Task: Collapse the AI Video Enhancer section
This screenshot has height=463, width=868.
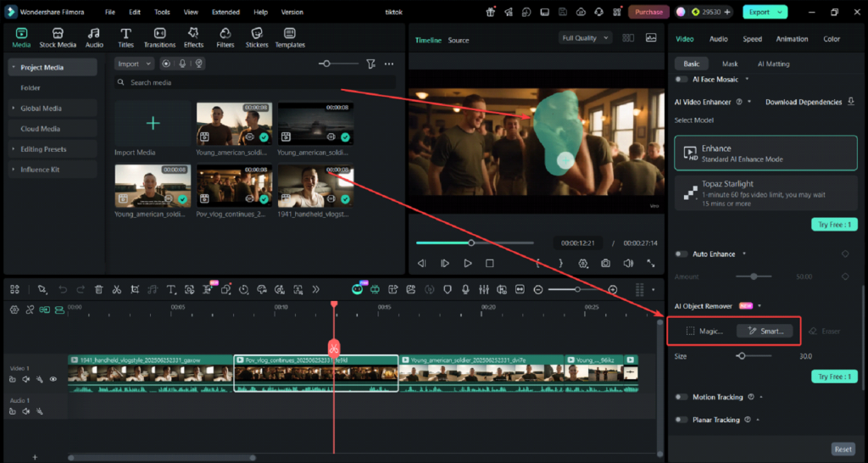Action: pos(749,102)
